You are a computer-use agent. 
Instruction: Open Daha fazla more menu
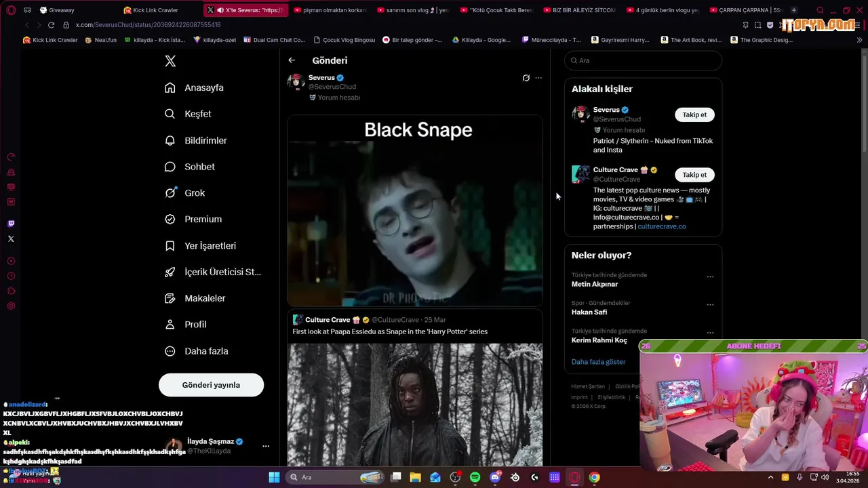tap(196, 351)
